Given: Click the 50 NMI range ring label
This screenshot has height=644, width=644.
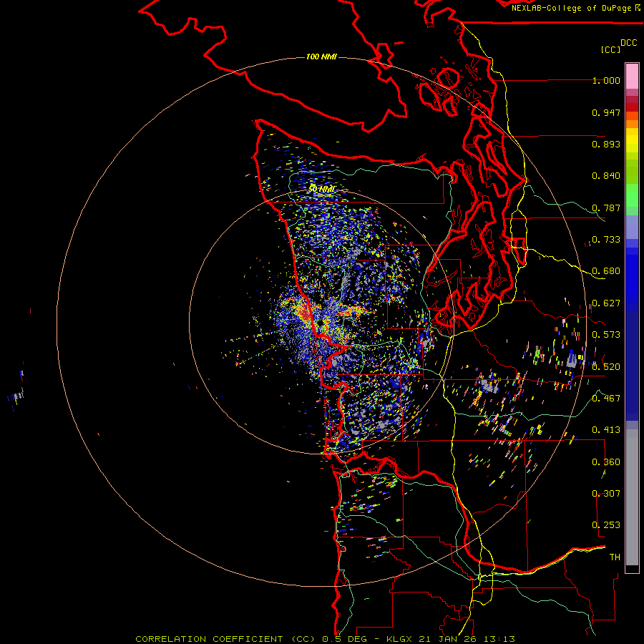Looking at the screenshot, I should click(x=321, y=189).
